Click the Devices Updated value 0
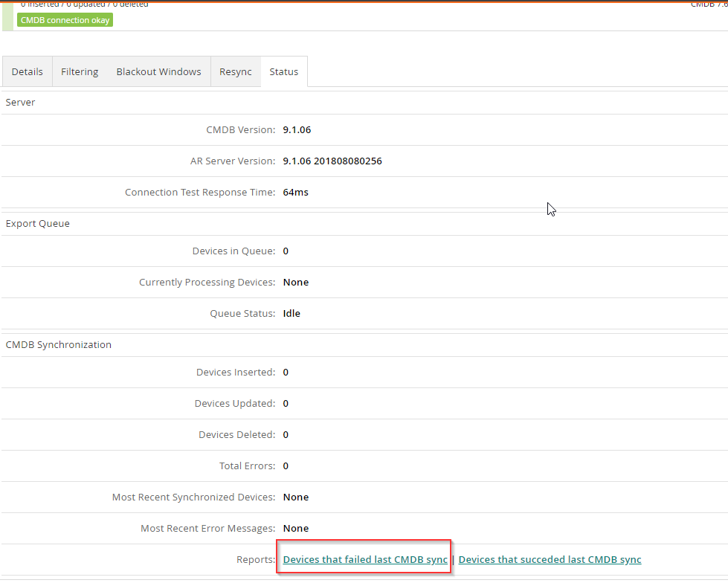 [286, 403]
